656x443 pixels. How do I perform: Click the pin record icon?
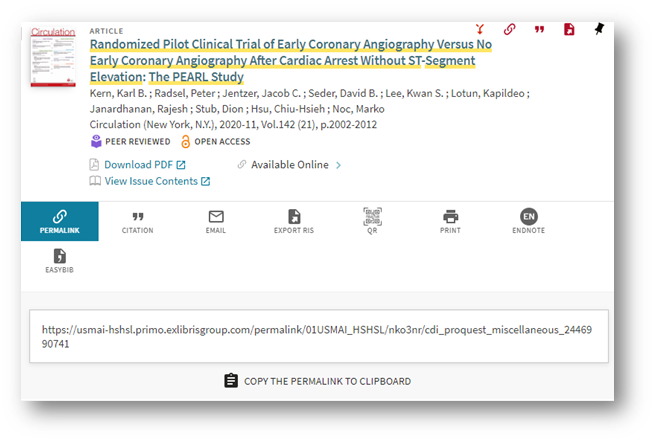coord(597,29)
